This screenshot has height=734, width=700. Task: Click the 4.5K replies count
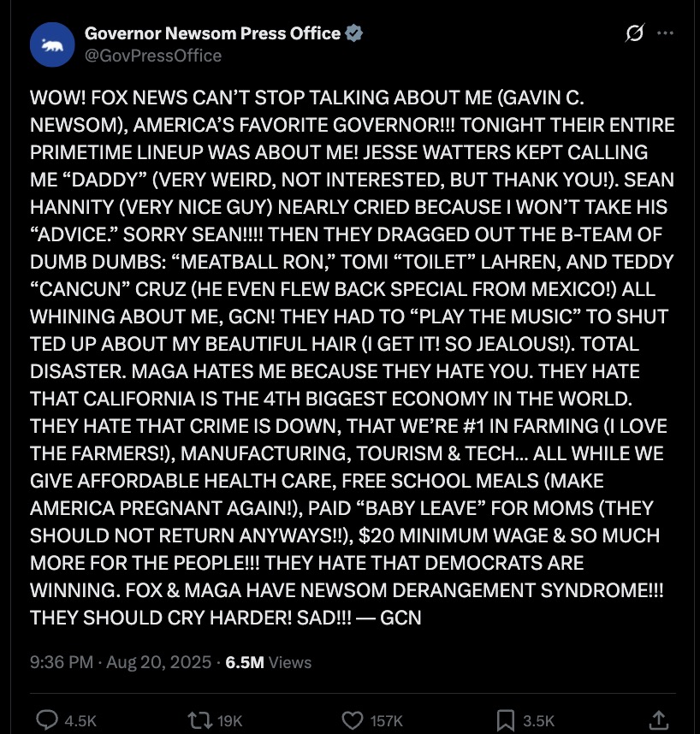click(80, 721)
